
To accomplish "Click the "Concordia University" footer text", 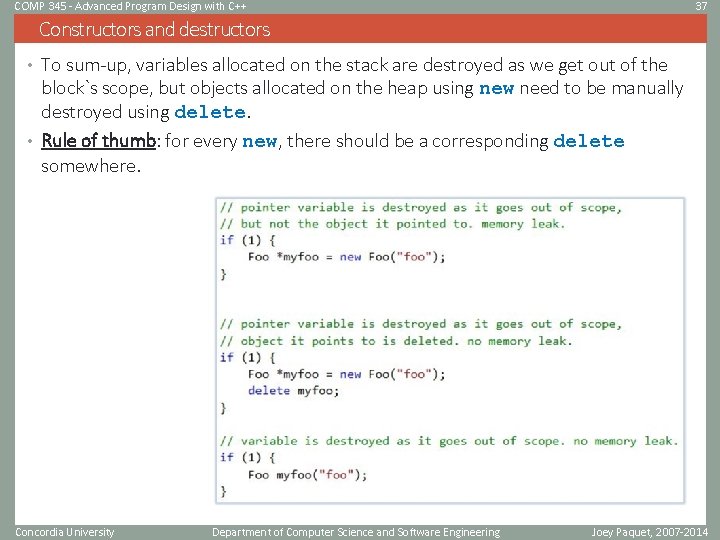I will pyautogui.click(x=65, y=532).
